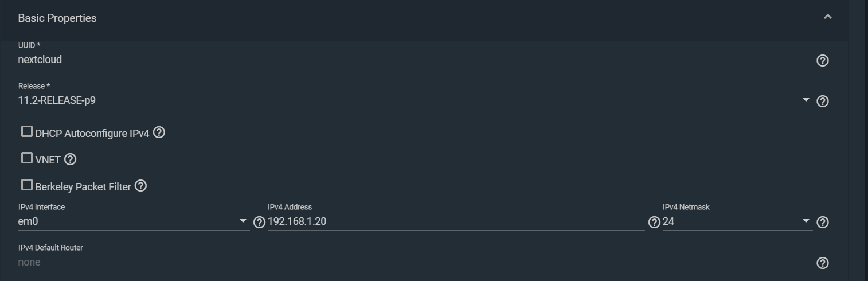Open help icon for IPv4 Address

click(654, 222)
